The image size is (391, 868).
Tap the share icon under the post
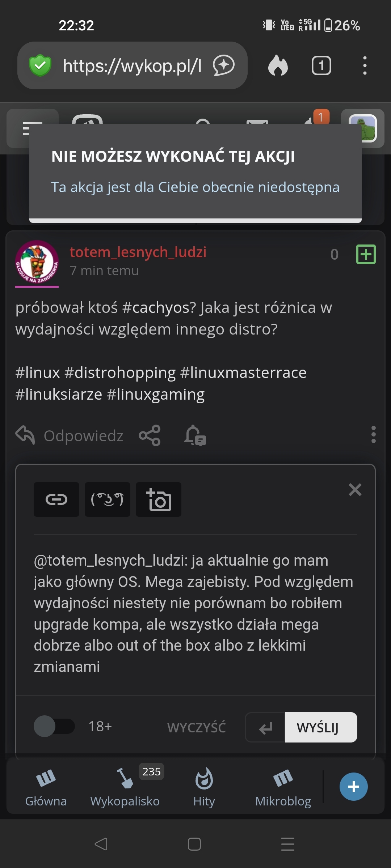(150, 435)
